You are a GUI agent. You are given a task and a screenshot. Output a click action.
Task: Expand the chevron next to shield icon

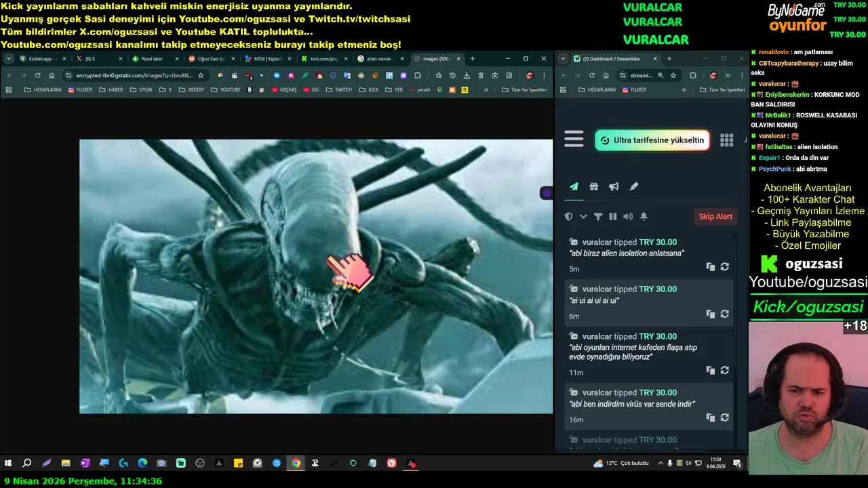coord(583,216)
